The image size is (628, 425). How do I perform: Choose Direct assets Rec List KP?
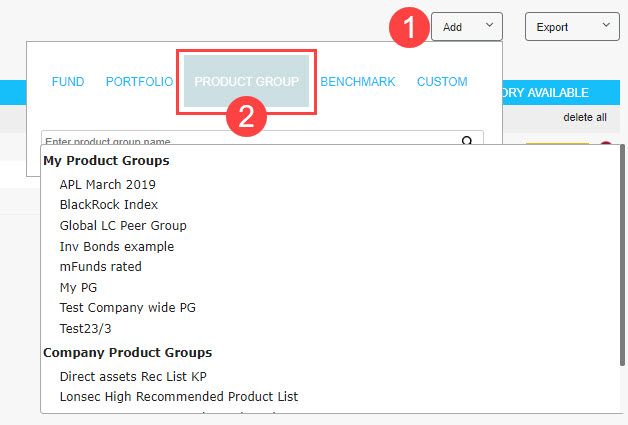[132, 376]
